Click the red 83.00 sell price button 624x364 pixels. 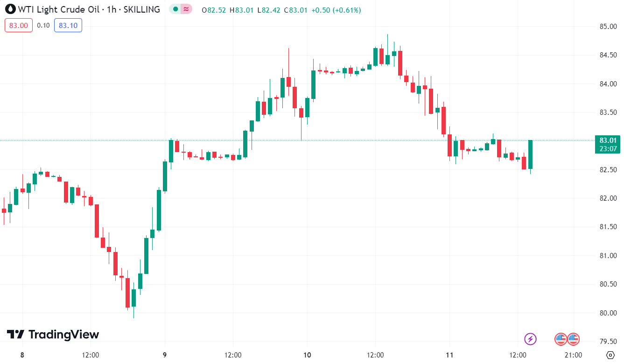[19, 25]
